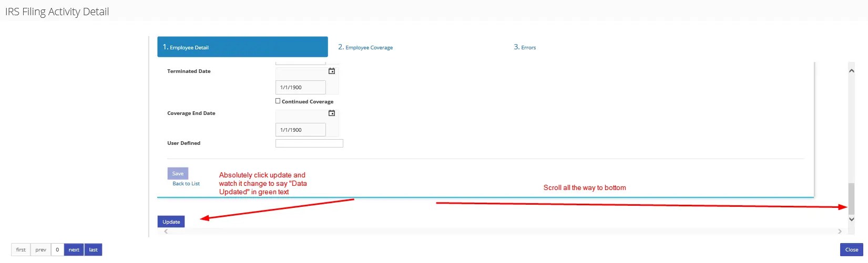This screenshot has width=868, height=263.
Task: Go to the Errors tab
Action: [x=525, y=47]
